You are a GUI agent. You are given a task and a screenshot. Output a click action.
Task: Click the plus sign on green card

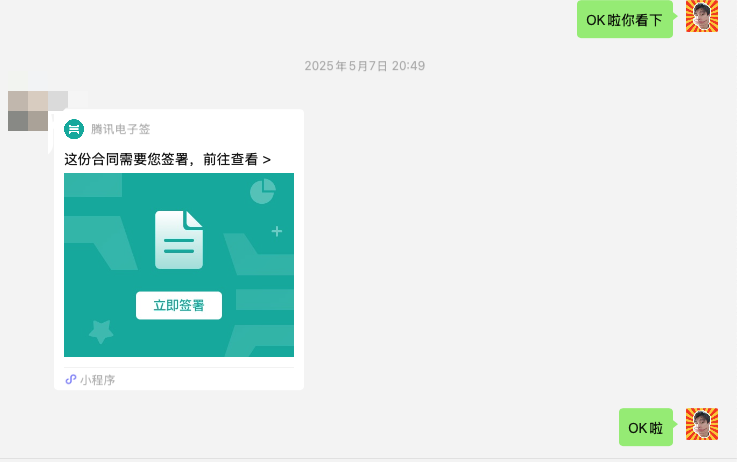click(x=277, y=232)
